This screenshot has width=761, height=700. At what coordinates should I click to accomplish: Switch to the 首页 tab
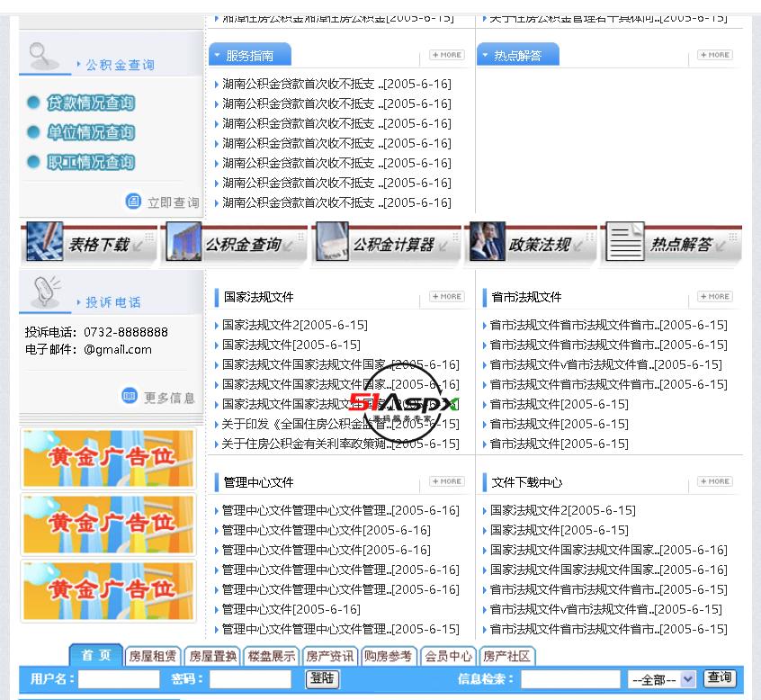[96, 655]
